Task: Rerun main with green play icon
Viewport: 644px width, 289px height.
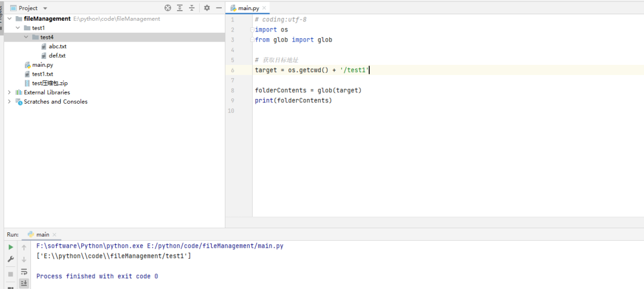Action: (x=11, y=247)
